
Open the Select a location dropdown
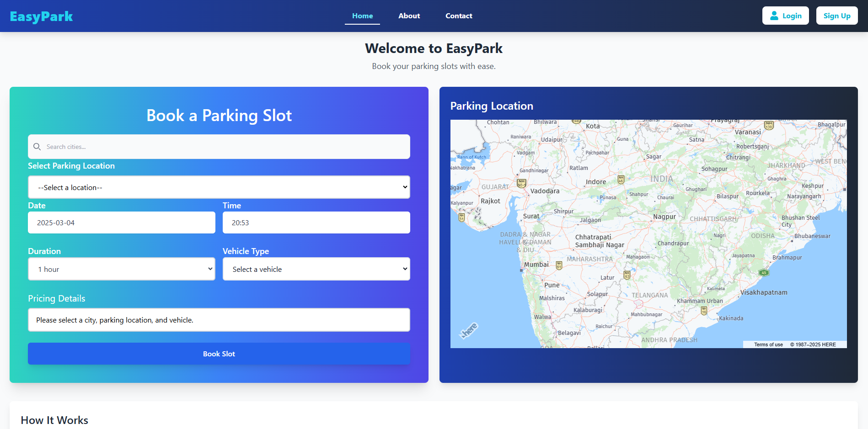click(x=219, y=187)
